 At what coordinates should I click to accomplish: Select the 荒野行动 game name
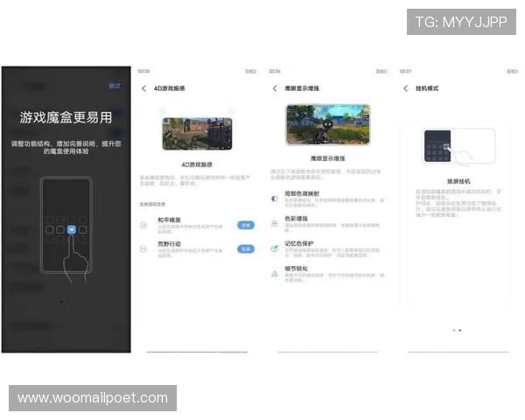(x=170, y=244)
